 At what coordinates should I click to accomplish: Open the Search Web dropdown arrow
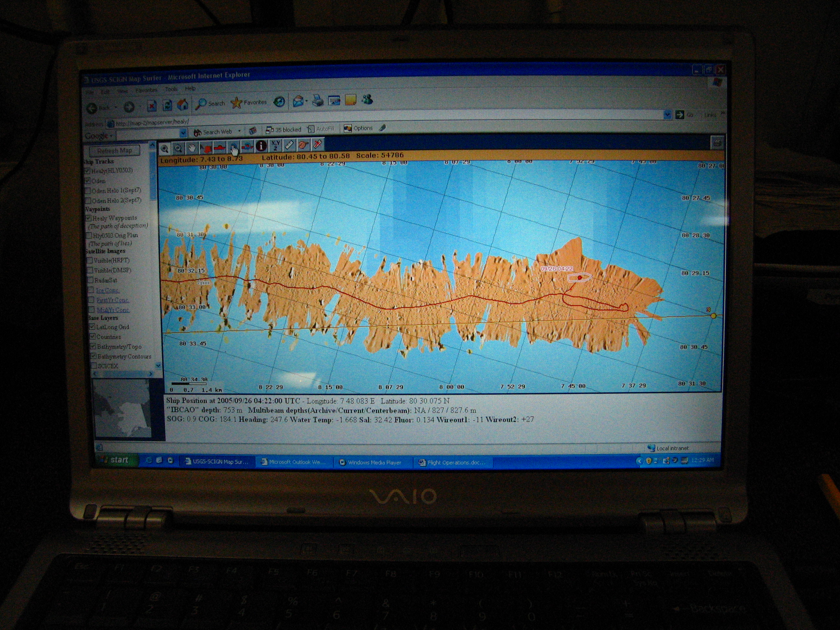click(239, 131)
